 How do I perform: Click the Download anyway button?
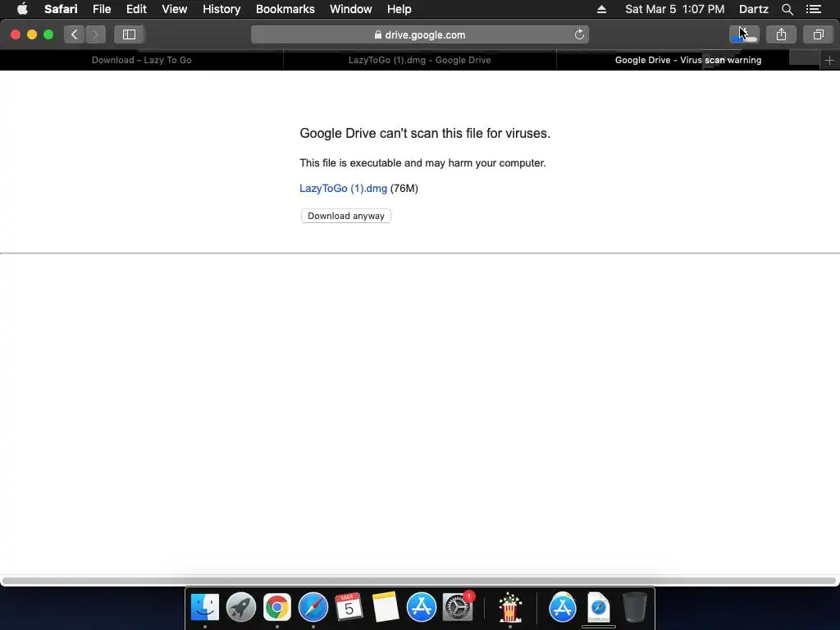(x=345, y=216)
